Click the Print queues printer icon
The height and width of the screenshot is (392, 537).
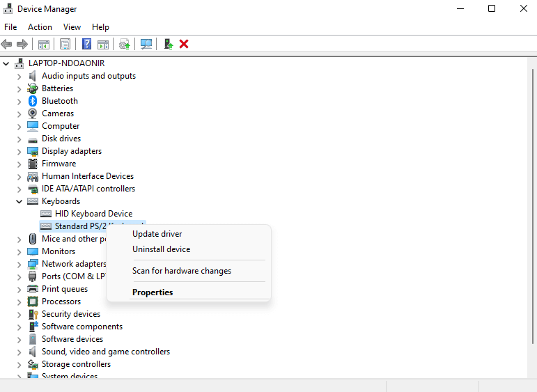(x=33, y=289)
